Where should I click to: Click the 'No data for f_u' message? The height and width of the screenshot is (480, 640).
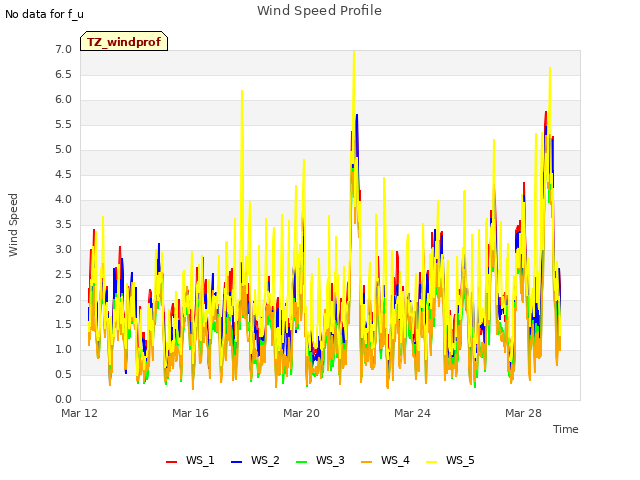(x=44, y=14)
